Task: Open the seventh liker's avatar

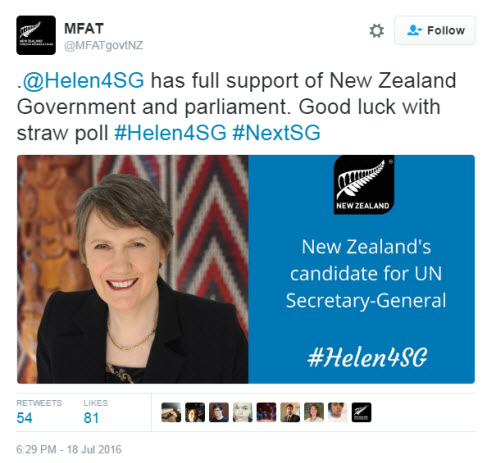Action: pos(314,412)
